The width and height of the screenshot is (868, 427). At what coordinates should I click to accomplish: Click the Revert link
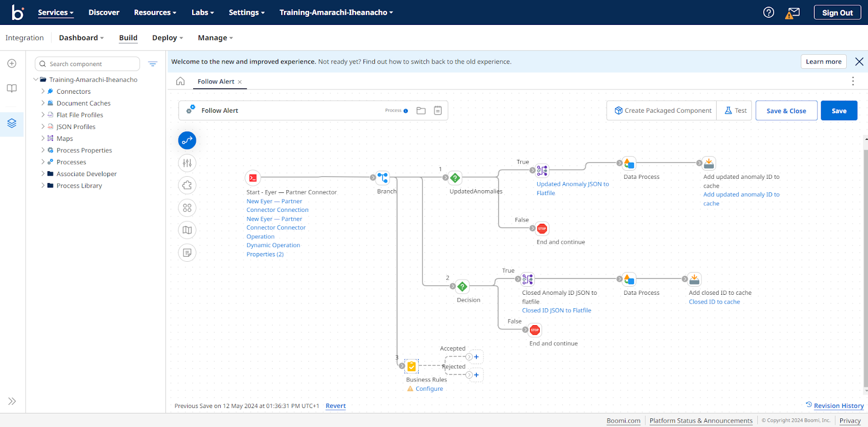coord(336,406)
